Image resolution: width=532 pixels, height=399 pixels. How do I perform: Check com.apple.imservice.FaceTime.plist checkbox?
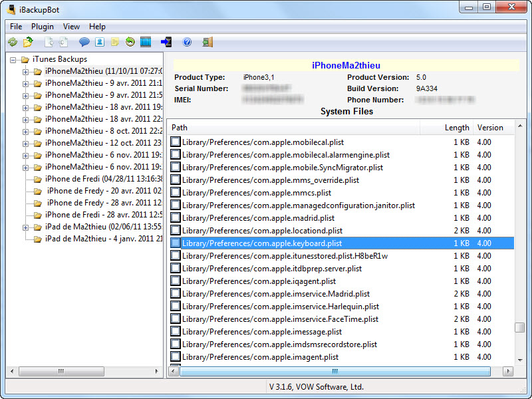pyautogui.click(x=176, y=319)
